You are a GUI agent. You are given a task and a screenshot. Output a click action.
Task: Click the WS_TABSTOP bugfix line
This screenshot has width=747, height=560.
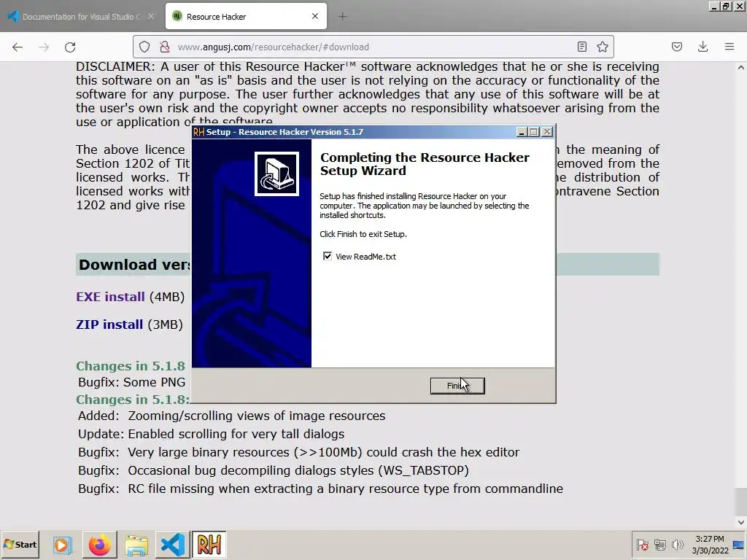[x=274, y=470]
